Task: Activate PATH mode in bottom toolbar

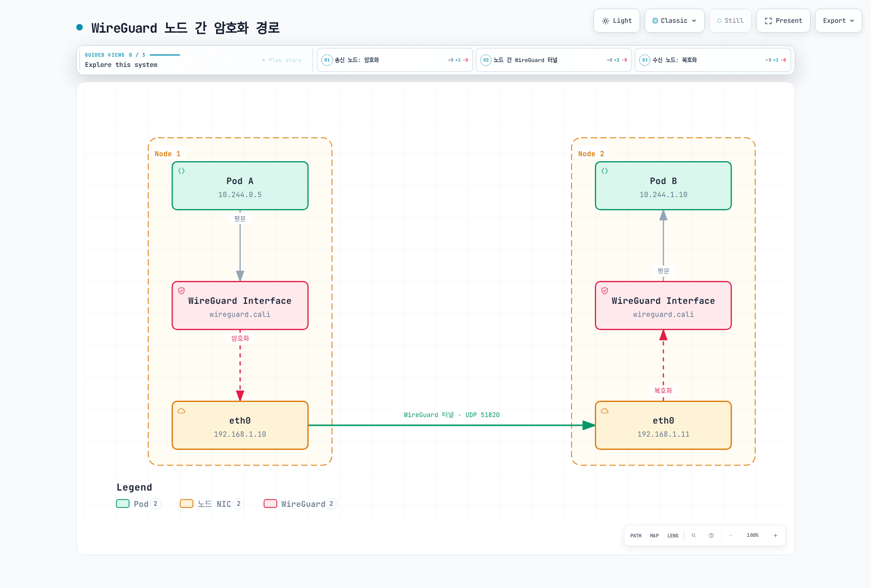Action: (636, 536)
